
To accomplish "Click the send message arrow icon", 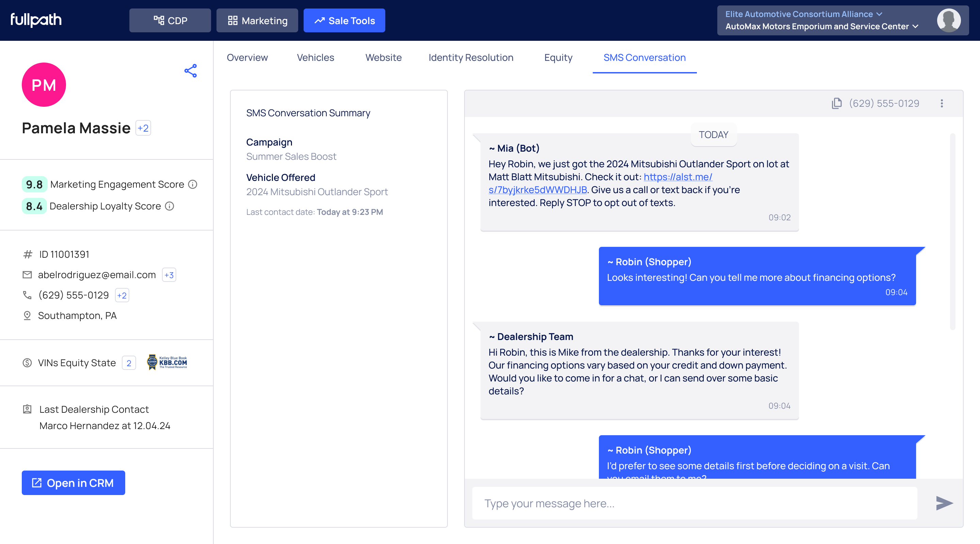I will pos(944,503).
